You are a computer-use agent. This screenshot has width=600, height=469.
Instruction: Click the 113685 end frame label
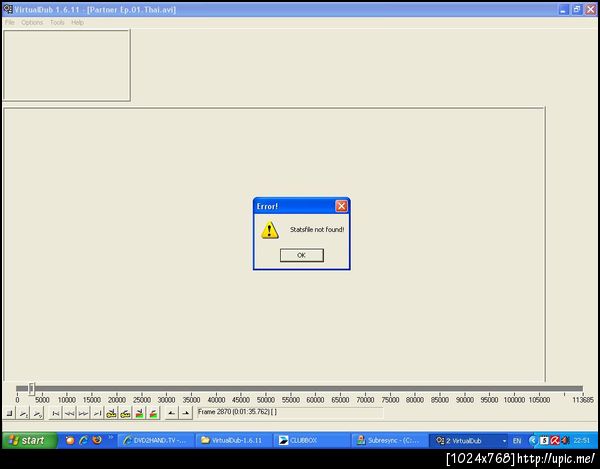(x=583, y=400)
